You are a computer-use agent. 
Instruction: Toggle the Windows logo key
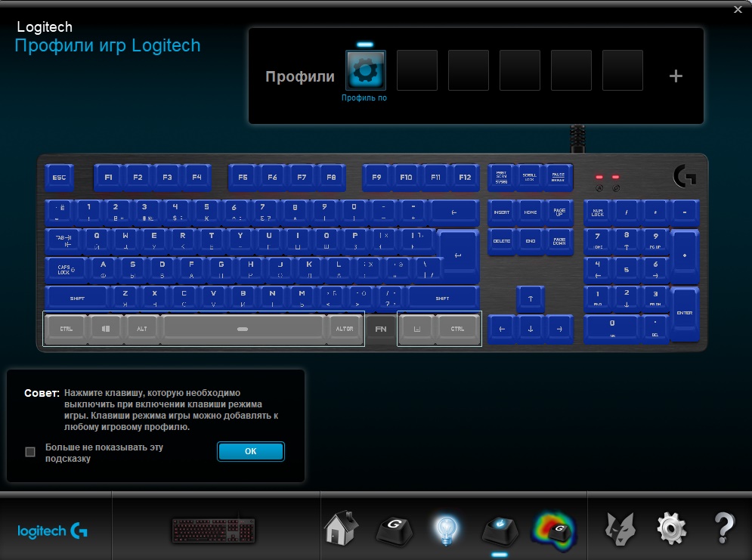click(x=106, y=329)
